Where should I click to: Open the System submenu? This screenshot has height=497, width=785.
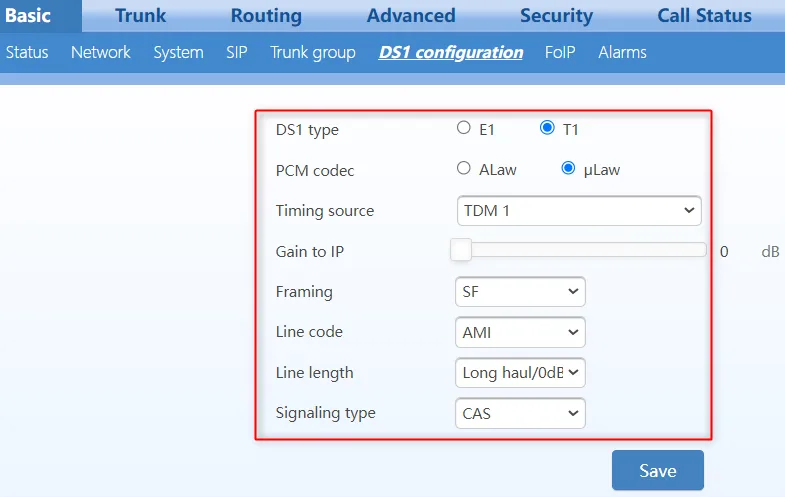pos(178,52)
